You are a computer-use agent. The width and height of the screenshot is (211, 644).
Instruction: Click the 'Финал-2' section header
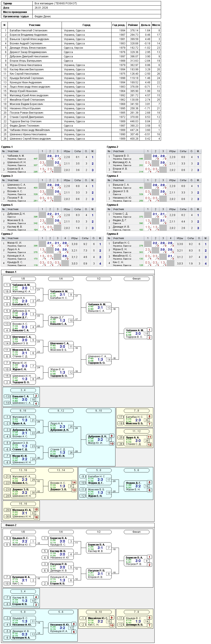click(11, 525)
